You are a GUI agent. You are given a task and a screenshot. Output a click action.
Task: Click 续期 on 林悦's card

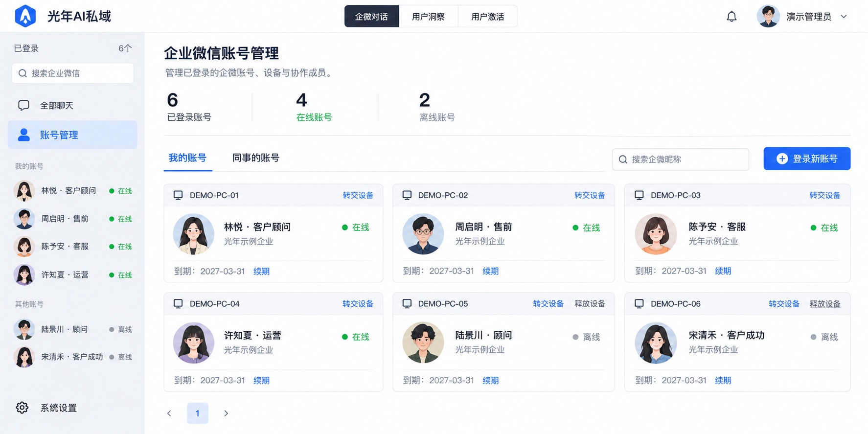click(x=261, y=272)
